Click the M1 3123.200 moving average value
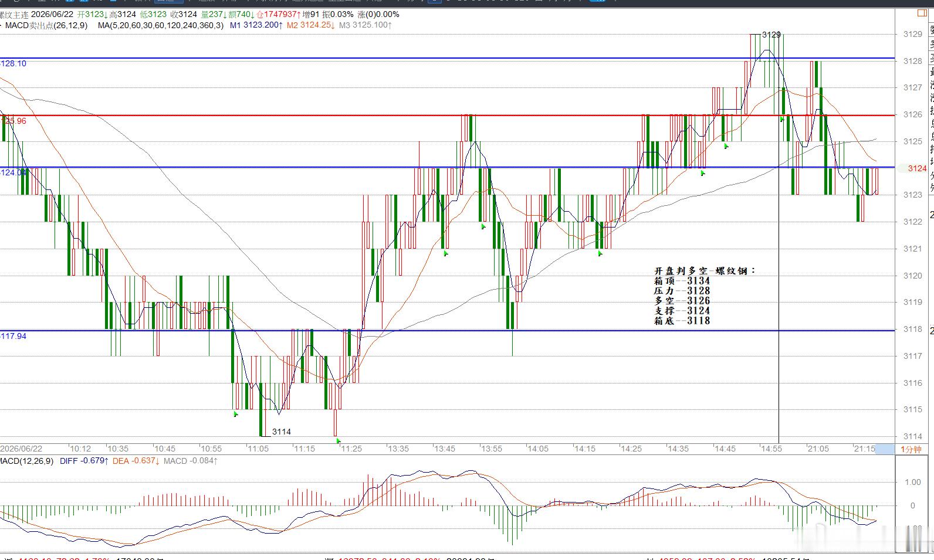Screen dimensions: 934x560 click(256, 25)
